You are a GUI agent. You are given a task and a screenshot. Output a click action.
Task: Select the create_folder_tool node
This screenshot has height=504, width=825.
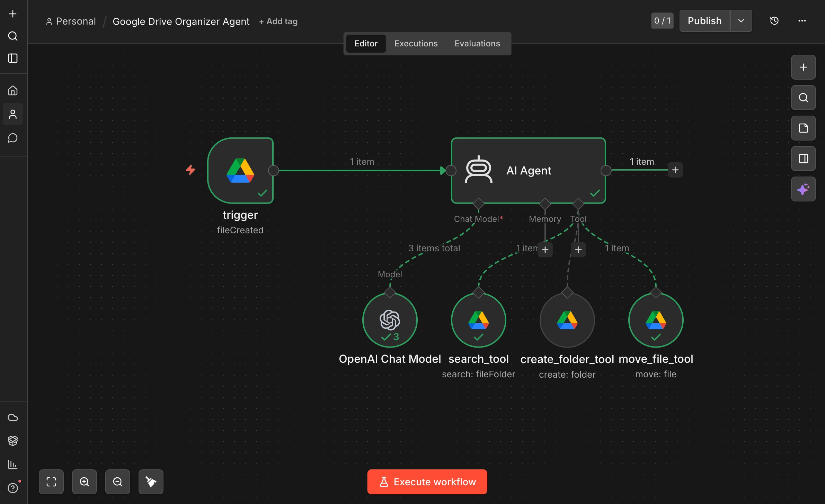point(567,320)
